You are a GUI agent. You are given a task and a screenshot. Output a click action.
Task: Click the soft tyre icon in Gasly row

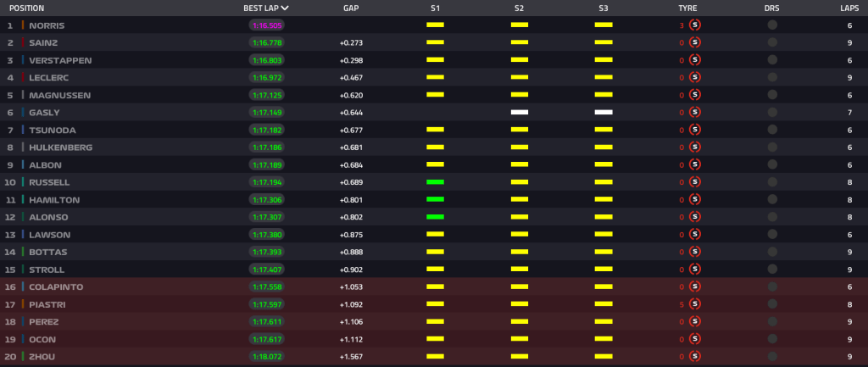[x=695, y=113]
